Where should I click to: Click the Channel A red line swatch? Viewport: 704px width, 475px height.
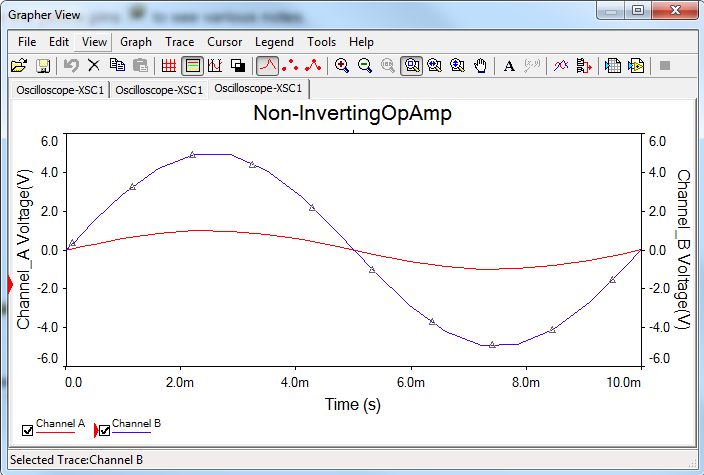click(x=56, y=433)
